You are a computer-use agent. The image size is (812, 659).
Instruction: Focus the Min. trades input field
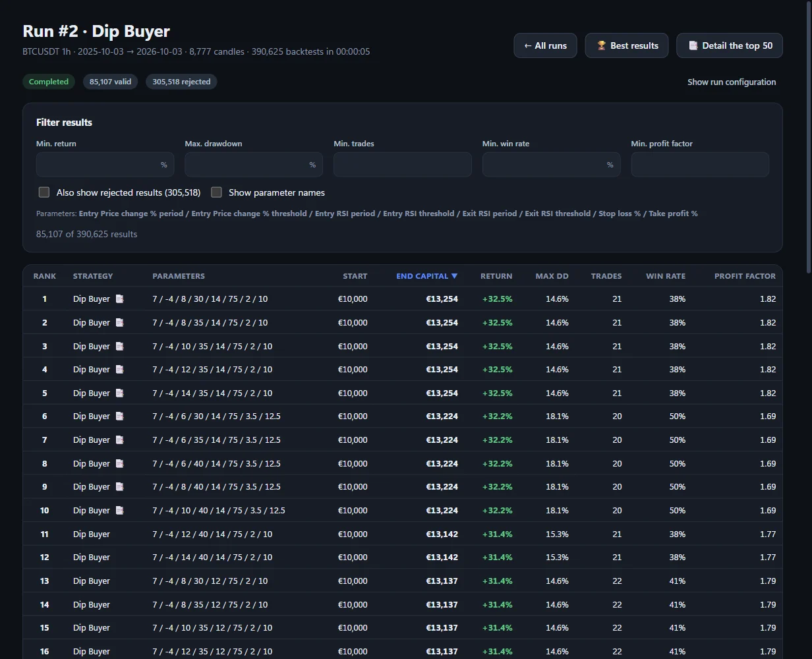pyautogui.click(x=403, y=165)
